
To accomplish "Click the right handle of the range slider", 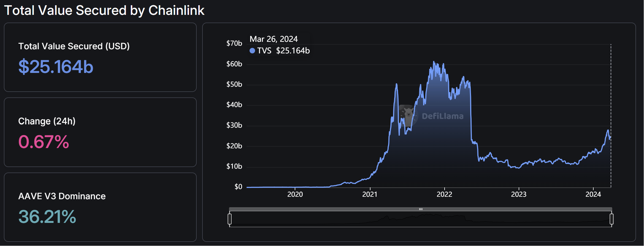I will pos(611,219).
